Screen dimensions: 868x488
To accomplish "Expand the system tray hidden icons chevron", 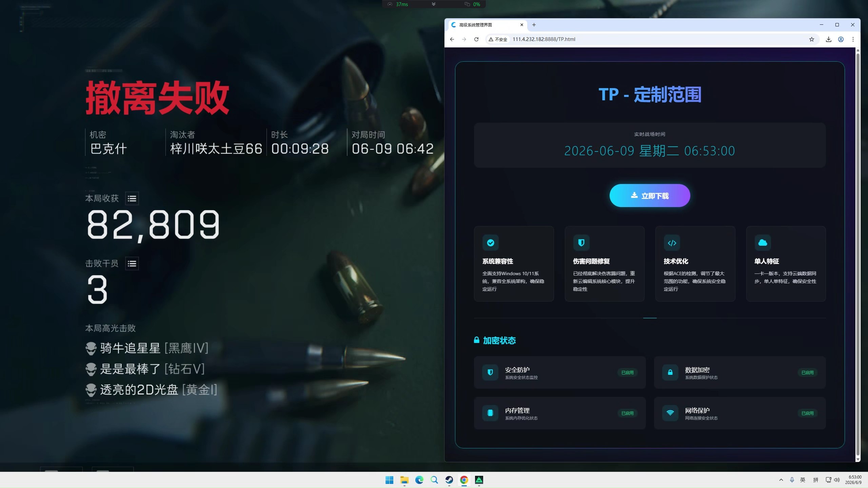I will tap(781, 480).
